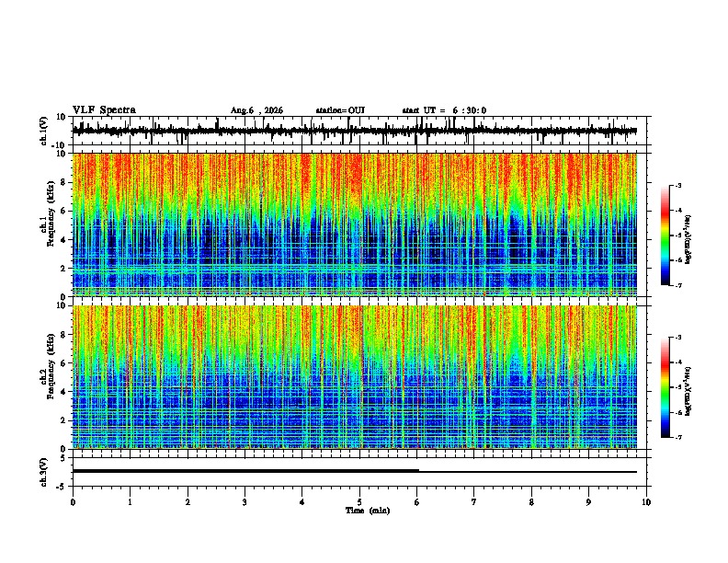Click the thick ch.3 voltage trace line

[245, 471]
